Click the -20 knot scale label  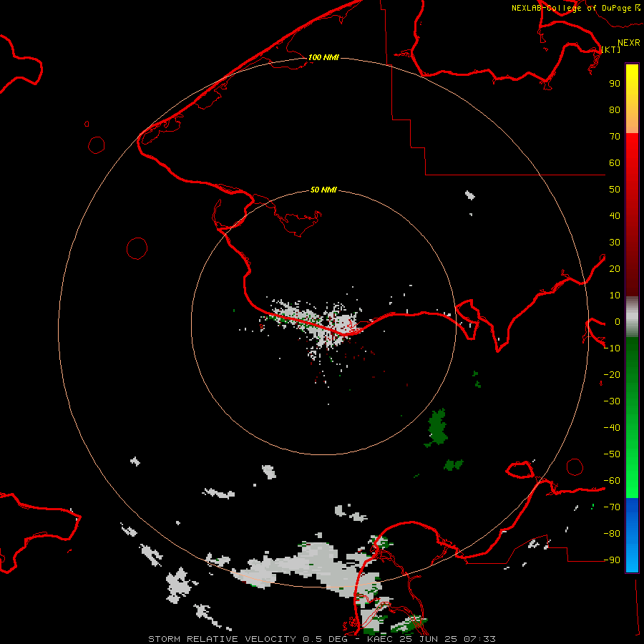tap(612, 374)
